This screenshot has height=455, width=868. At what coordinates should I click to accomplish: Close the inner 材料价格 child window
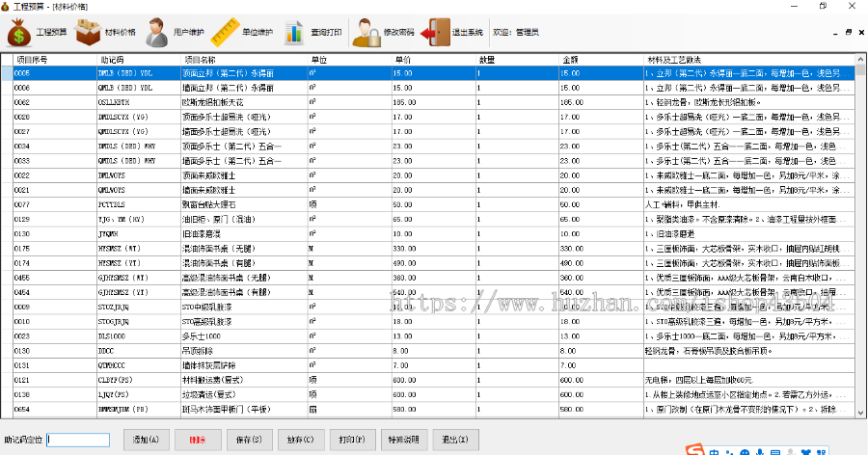coord(861,33)
